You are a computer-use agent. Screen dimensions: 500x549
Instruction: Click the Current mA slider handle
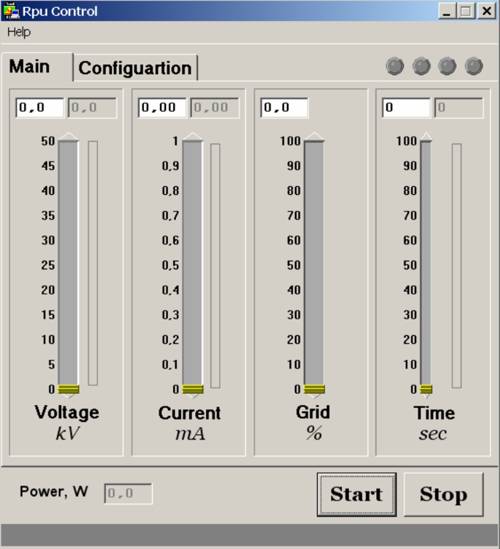193,389
